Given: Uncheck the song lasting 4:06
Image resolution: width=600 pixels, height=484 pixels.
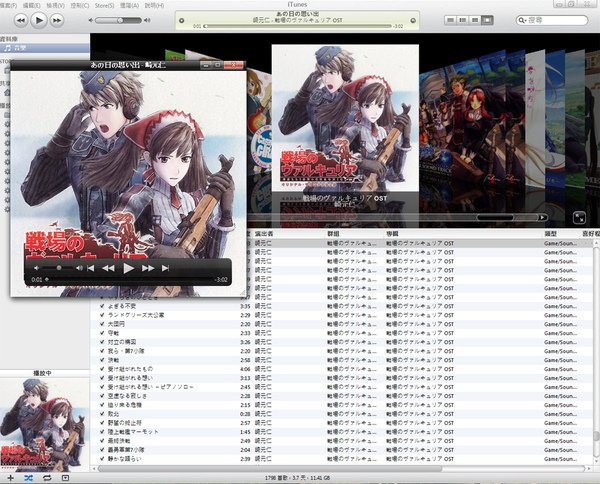Looking at the screenshot, I should pyautogui.click(x=102, y=369).
